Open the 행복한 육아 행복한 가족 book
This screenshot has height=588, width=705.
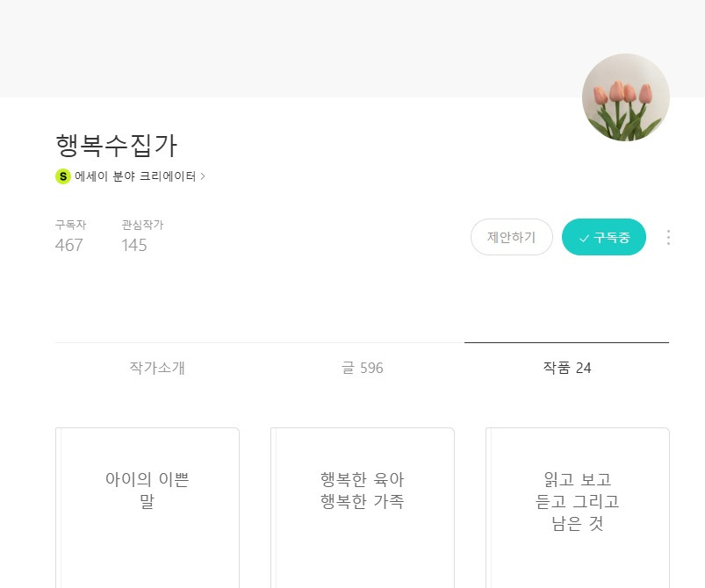[363, 507]
